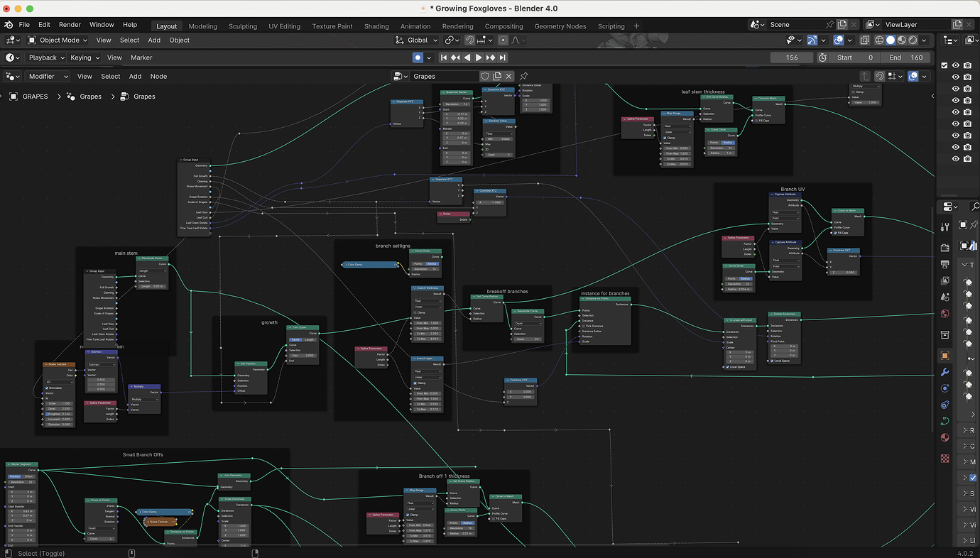This screenshot has width=980, height=558.
Task: Switch to the Shading workspace tab
Action: pyautogui.click(x=376, y=26)
